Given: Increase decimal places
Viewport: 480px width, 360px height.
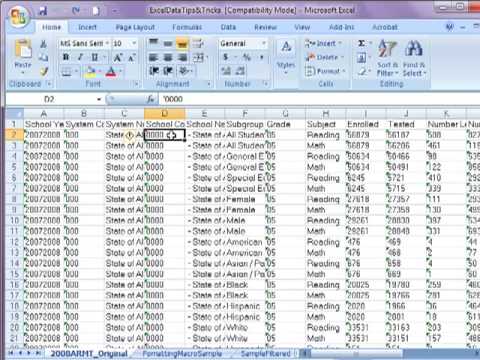Looking at the screenshot, I should click(226, 71).
